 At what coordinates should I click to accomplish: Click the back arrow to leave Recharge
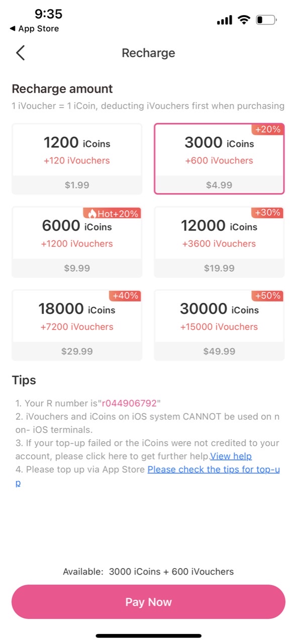pyautogui.click(x=20, y=52)
